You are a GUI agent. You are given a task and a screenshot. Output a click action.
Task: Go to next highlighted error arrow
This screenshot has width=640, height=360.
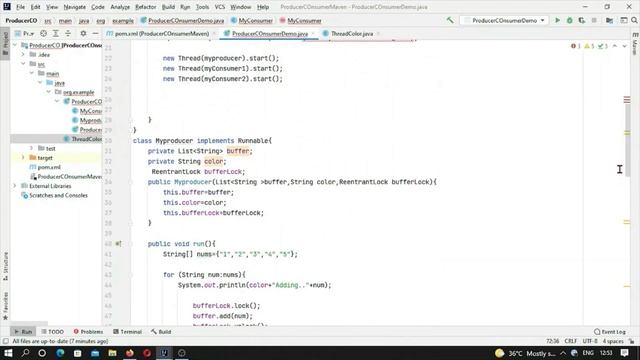tap(624, 46)
